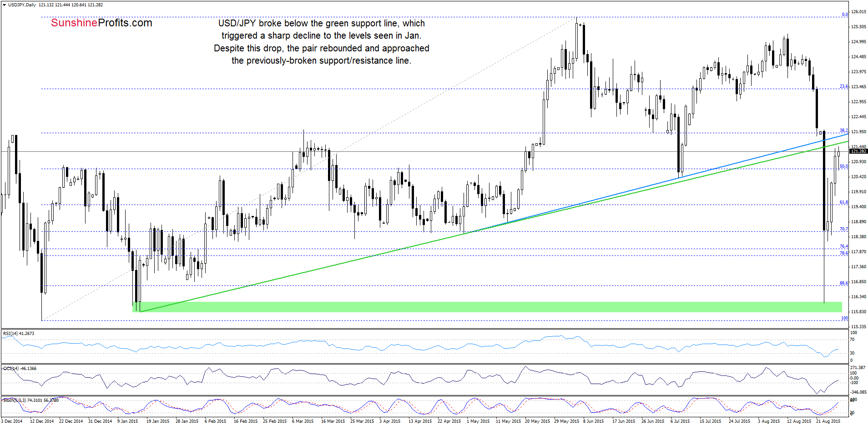Click the CCI(14) -46.1366 indicator label
868x425 pixels.
[20, 369]
